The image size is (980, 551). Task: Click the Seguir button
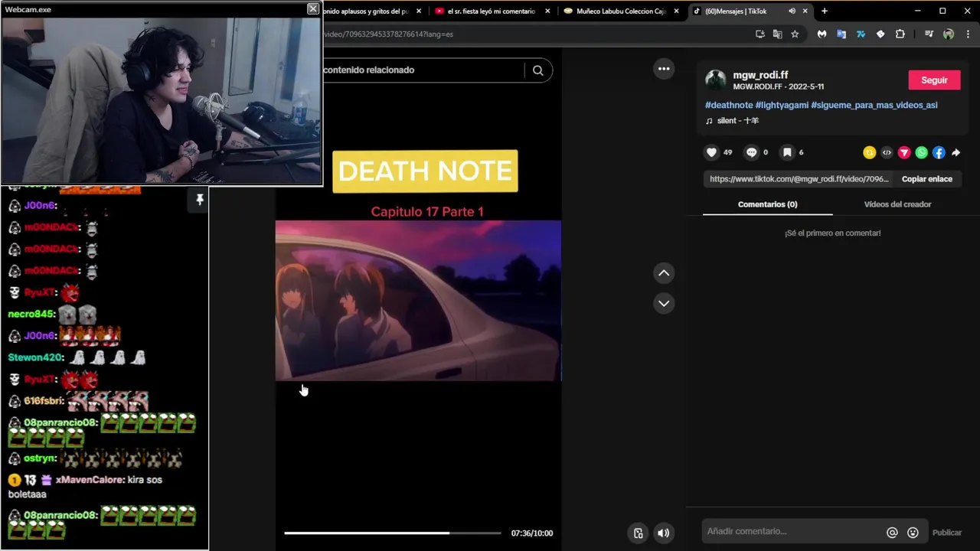tap(934, 80)
